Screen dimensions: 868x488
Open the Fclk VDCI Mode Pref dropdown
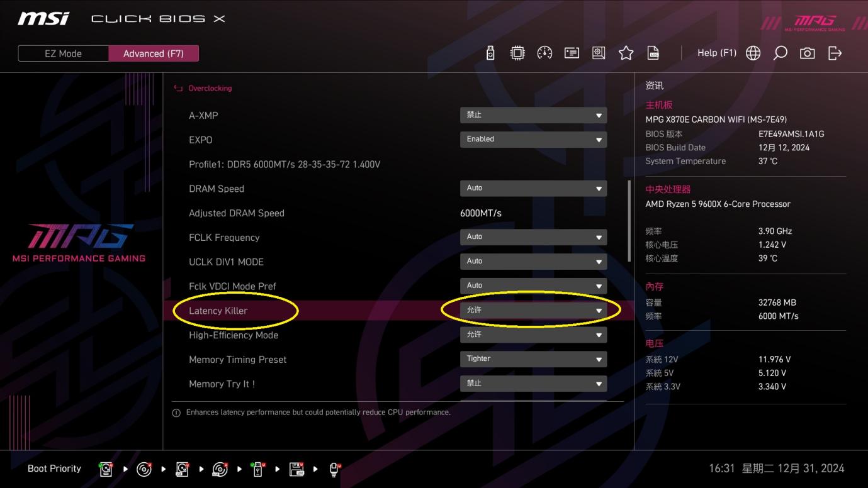[533, 286]
